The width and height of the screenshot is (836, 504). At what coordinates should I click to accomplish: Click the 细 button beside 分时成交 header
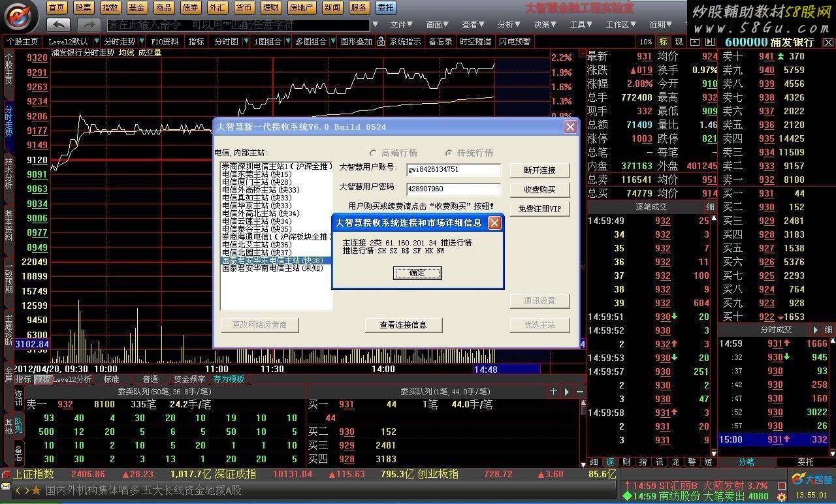tap(828, 330)
